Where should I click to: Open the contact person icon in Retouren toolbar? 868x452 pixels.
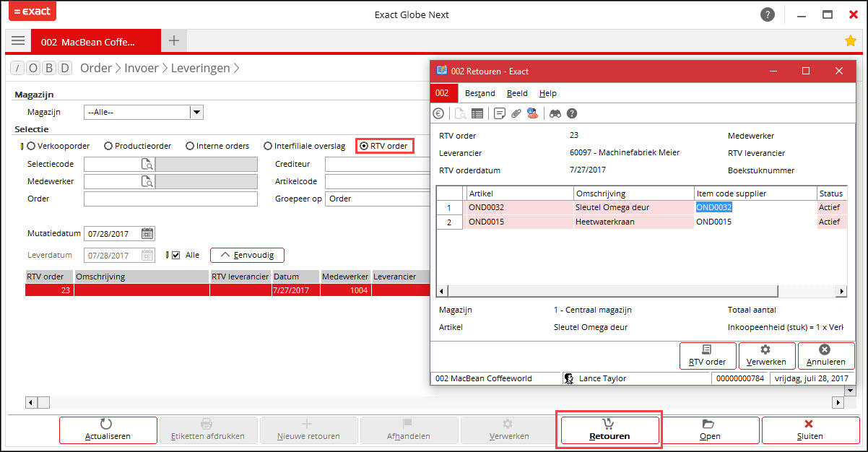(x=533, y=113)
